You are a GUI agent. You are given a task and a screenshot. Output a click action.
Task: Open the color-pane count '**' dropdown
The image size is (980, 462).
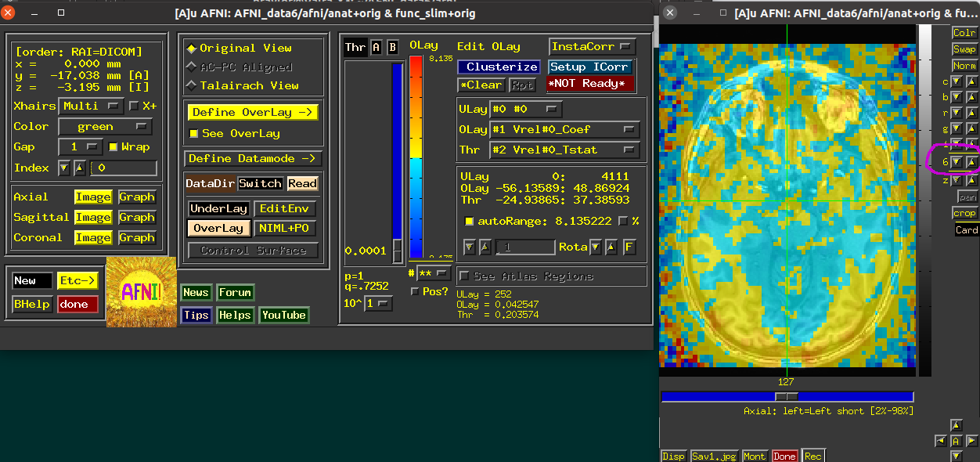(x=434, y=273)
